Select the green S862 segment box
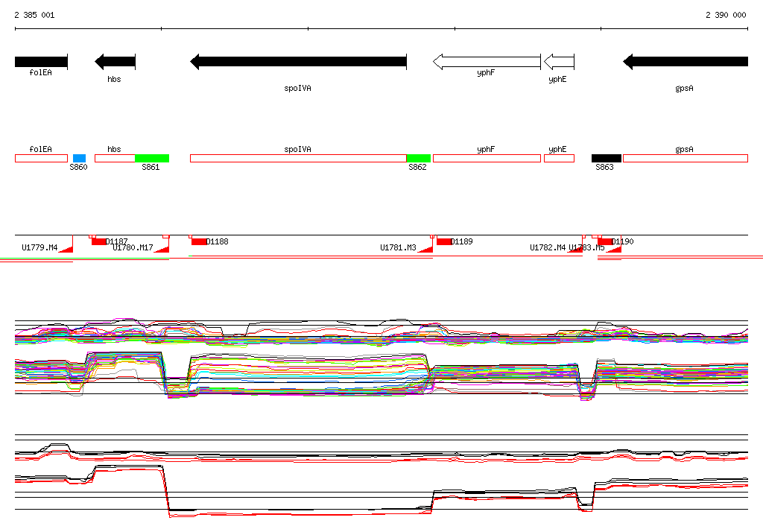This screenshot has height=532, width=763. pos(419,158)
